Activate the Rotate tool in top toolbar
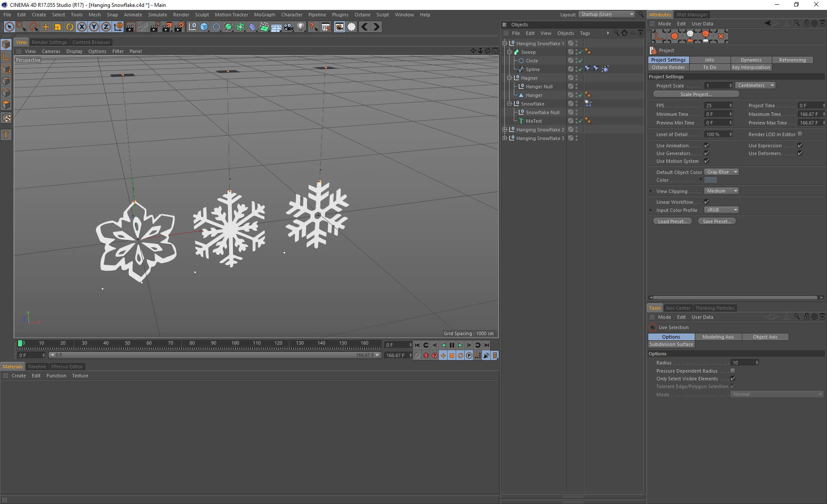Image resolution: width=827 pixels, height=504 pixels. click(x=69, y=27)
